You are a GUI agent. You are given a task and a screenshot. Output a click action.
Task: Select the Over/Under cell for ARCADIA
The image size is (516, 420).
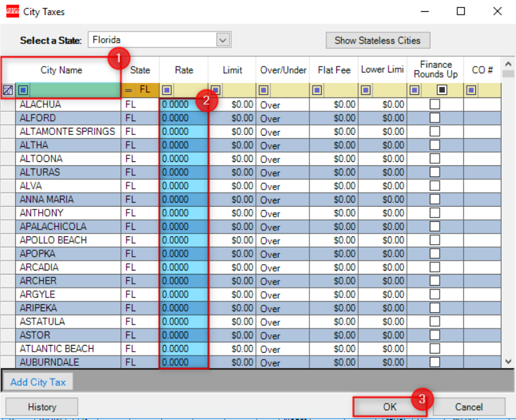click(283, 267)
